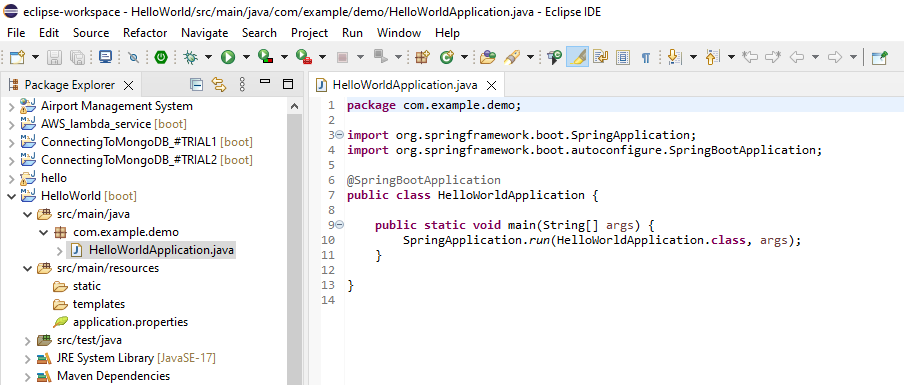Toggle Link with Editor in Package Explorer
Screen dimensions: 904x385
(x=219, y=85)
